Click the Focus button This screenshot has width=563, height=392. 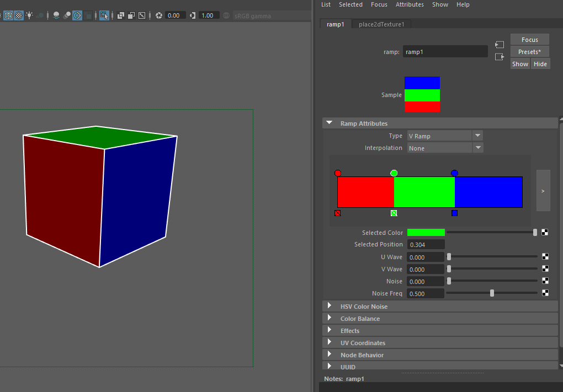(529, 40)
